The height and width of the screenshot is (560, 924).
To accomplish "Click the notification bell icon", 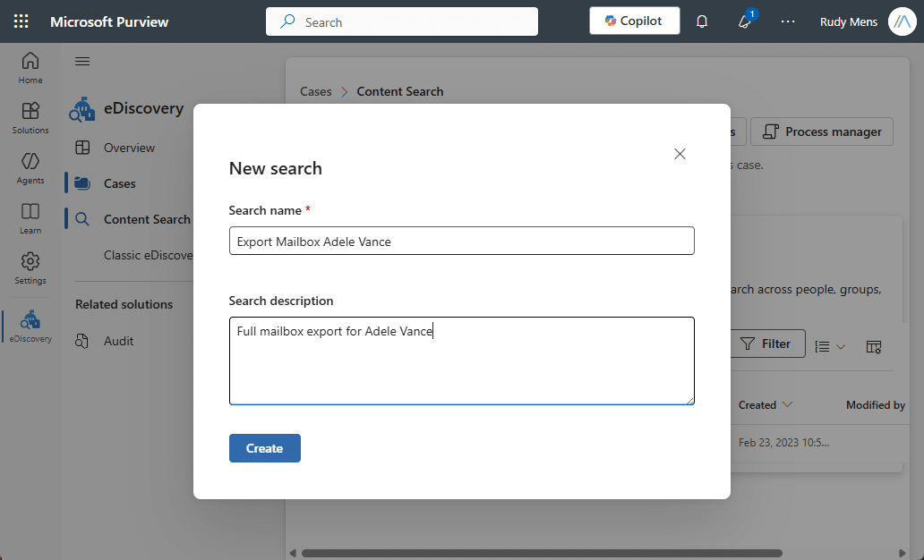I will pos(702,21).
